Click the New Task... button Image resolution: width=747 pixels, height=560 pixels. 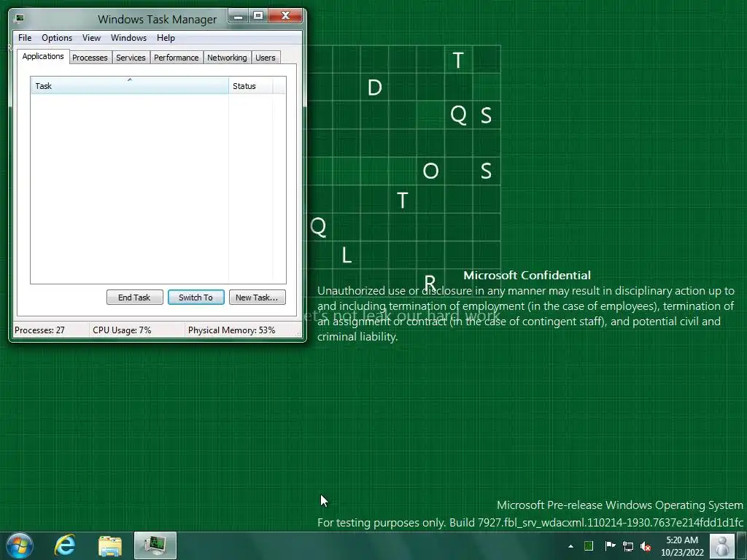coord(258,297)
